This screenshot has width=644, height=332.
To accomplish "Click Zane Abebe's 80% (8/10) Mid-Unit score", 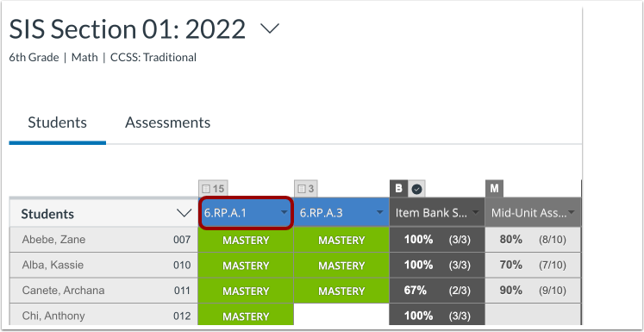I will tap(533, 240).
